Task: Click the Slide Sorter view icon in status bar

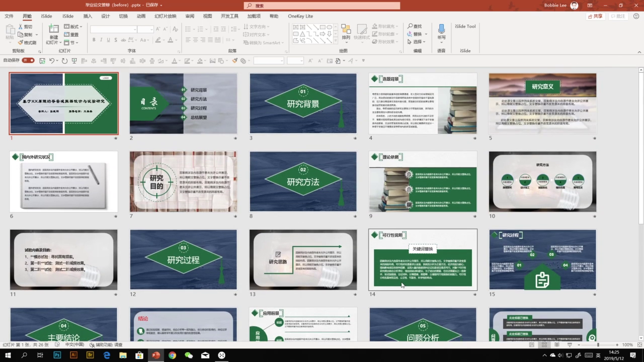Action: point(544,345)
